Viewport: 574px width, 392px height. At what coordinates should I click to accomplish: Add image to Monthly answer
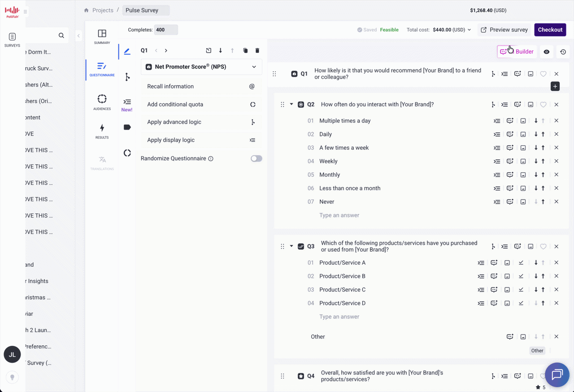pyautogui.click(x=523, y=175)
